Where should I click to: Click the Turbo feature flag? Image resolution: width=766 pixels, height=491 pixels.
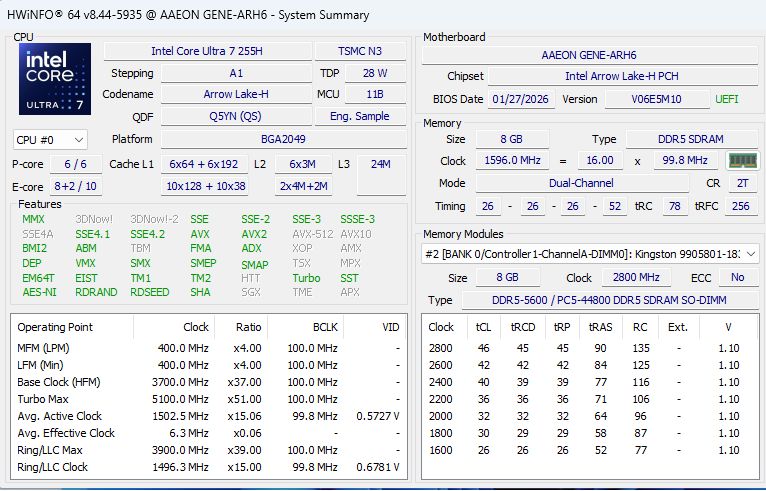click(x=306, y=278)
